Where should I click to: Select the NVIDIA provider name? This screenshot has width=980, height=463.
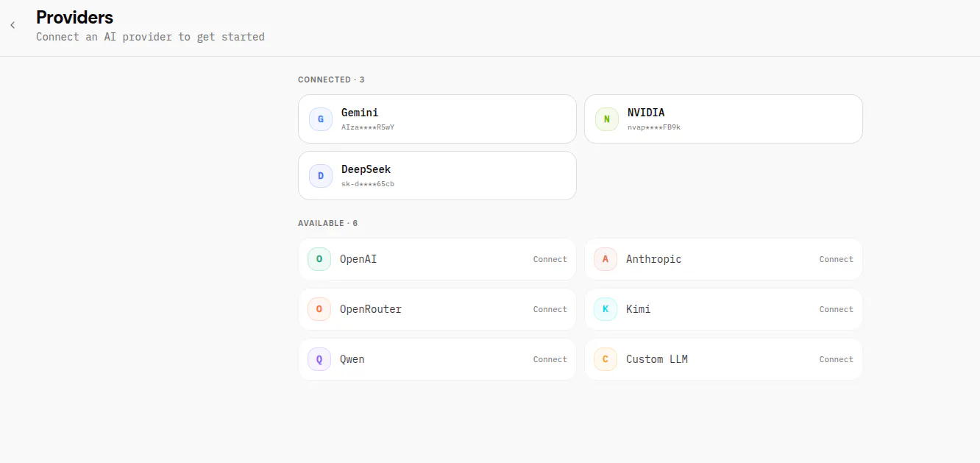click(x=646, y=113)
